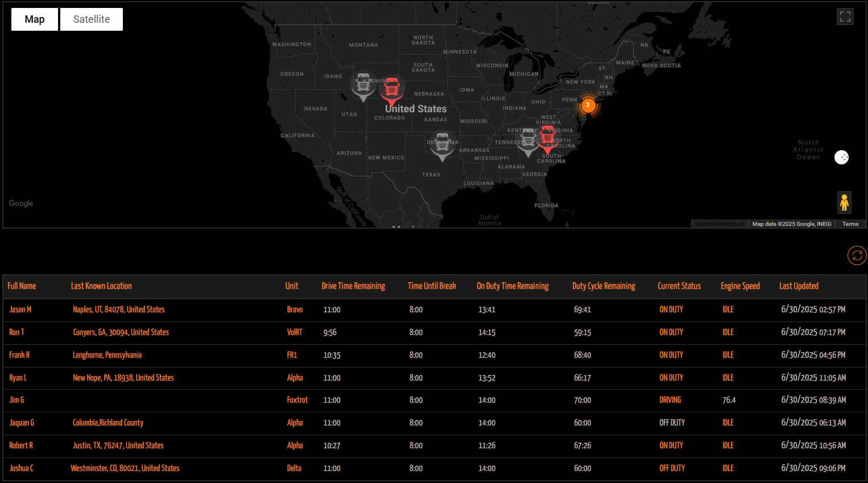Click the gray truck marker over Oklahoma

click(441, 145)
